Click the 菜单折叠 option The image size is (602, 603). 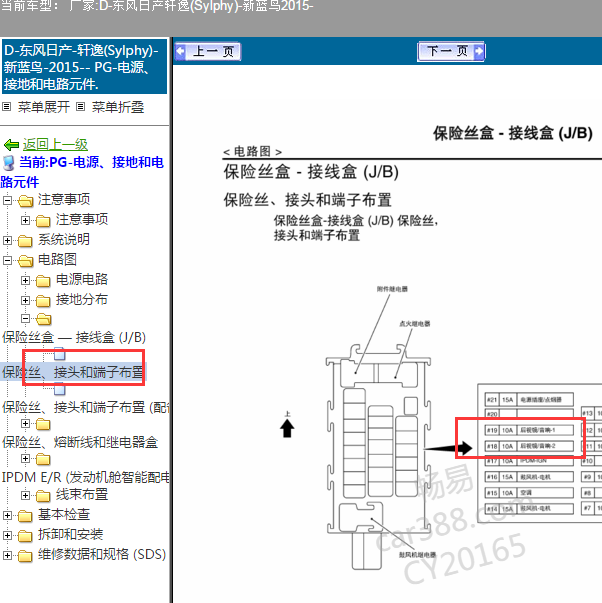[x=118, y=107]
